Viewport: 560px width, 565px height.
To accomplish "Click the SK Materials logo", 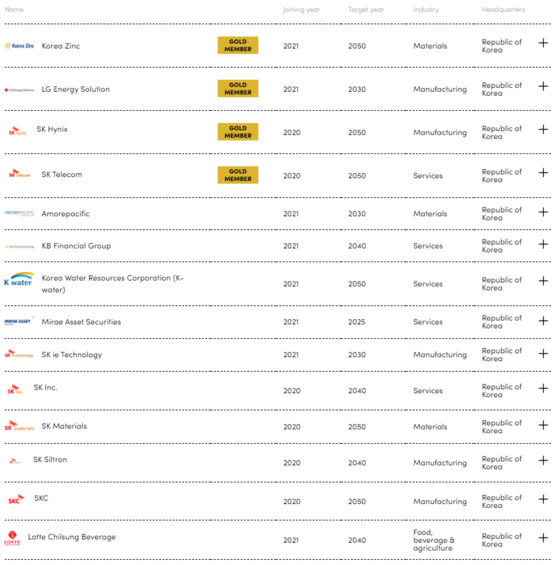I will pyautogui.click(x=19, y=426).
